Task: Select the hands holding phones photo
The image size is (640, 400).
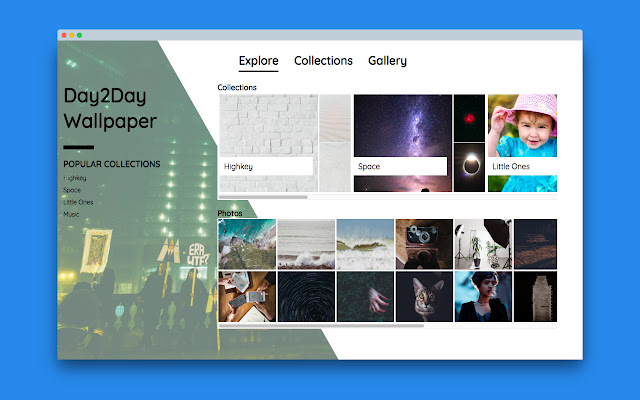Action: [x=247, y=297]
